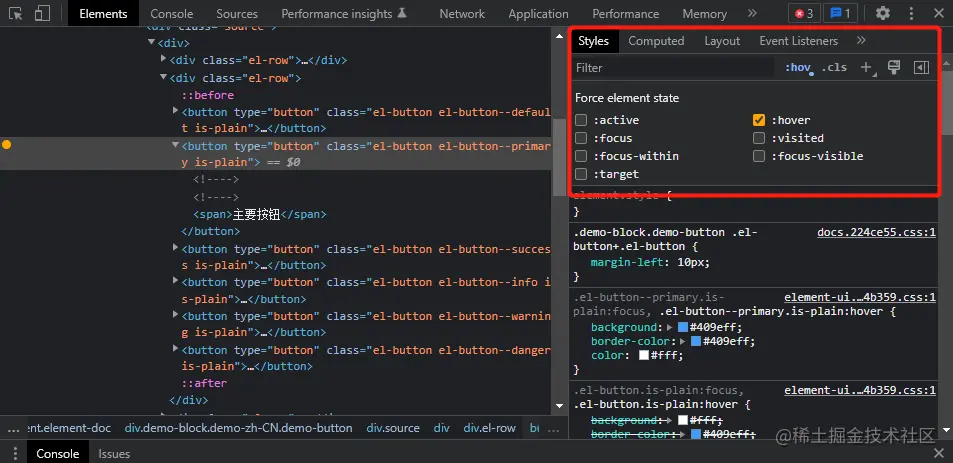The width and height of the screenshot is (953, 463).
Task: Select the ::after pseudo-element row
Action: click(204, 383)
